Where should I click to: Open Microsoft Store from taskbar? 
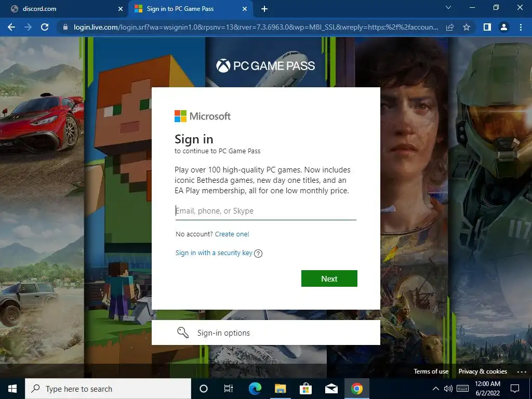pyautogui.click(x=305, y=389)
